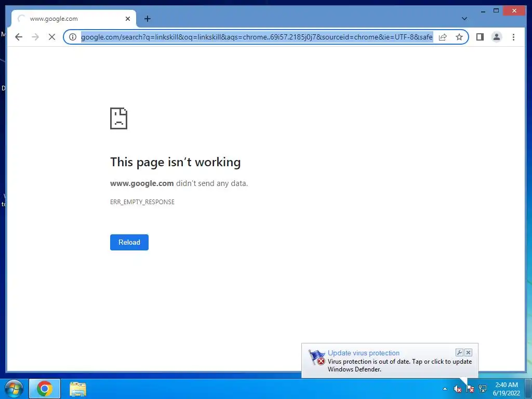Show hidden system tray icons
This screenshot has height=399, width=532.
pyautogui.click(x=445, y=389)
